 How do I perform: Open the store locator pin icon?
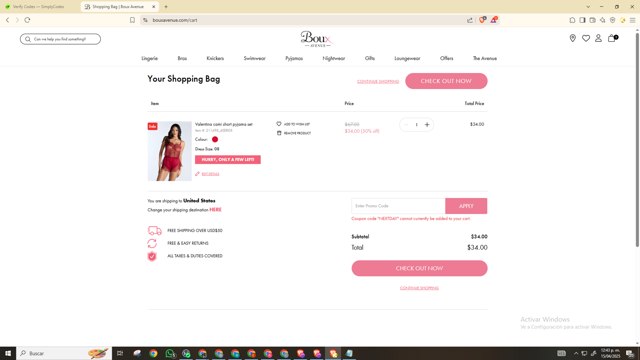[x=573, y=38]
